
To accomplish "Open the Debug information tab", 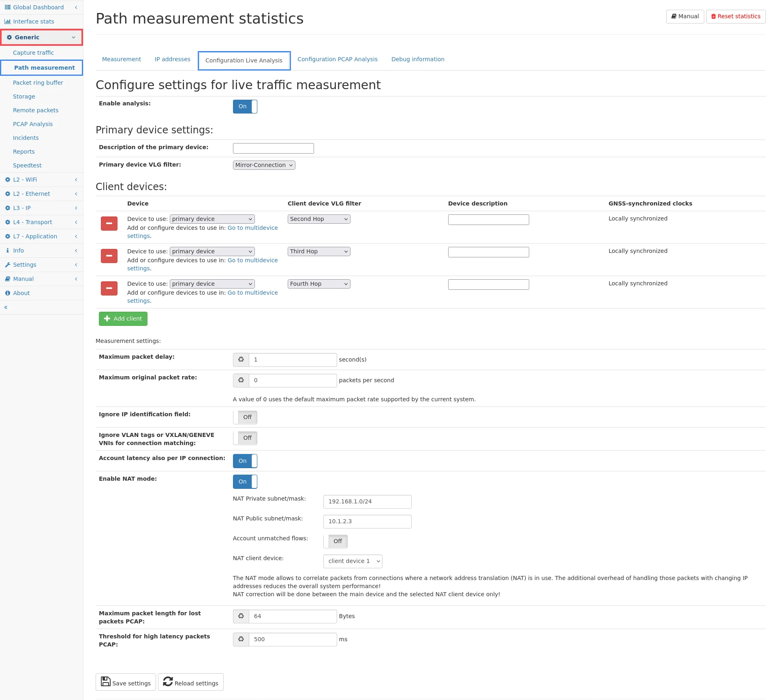I will point(417,59).
